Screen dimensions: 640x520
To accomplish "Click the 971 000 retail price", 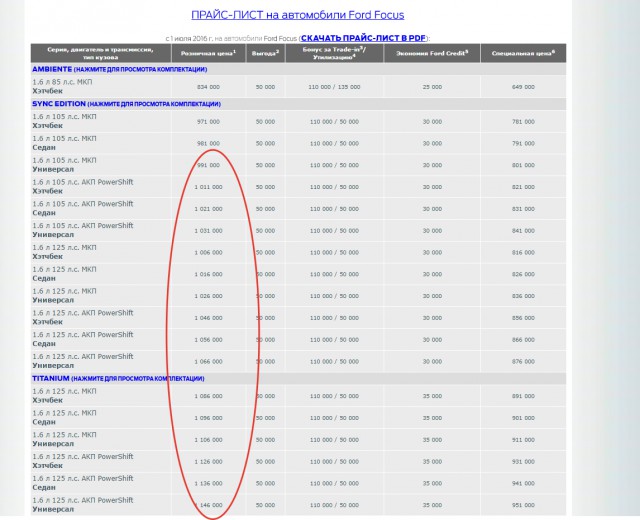I will click(x=208, y=122).
